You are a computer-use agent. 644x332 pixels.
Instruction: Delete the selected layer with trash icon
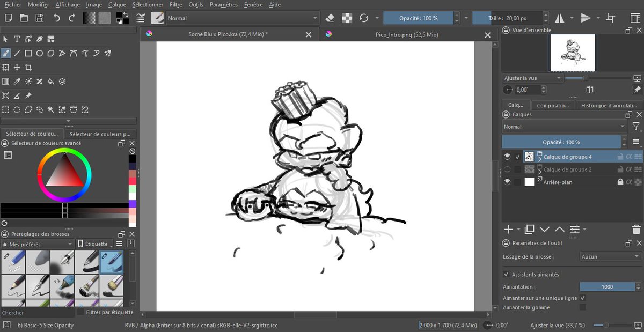click(636, 229)
